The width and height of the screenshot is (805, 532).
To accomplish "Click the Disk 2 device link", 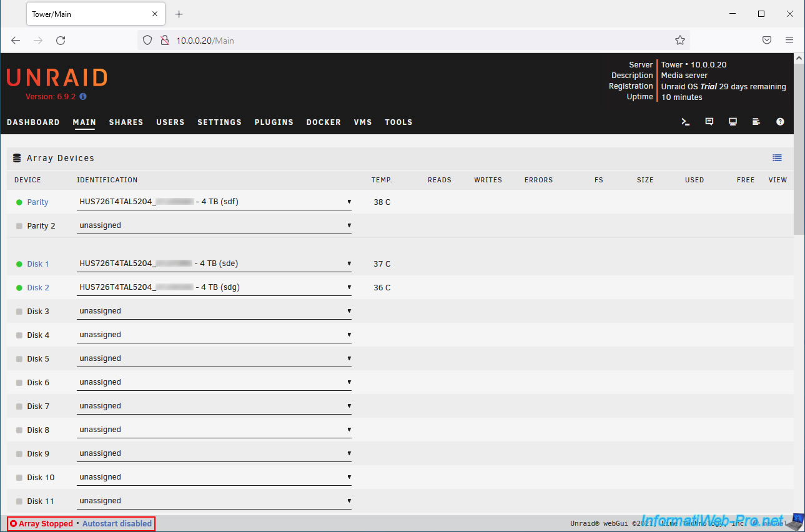I will tap(38, 288).
